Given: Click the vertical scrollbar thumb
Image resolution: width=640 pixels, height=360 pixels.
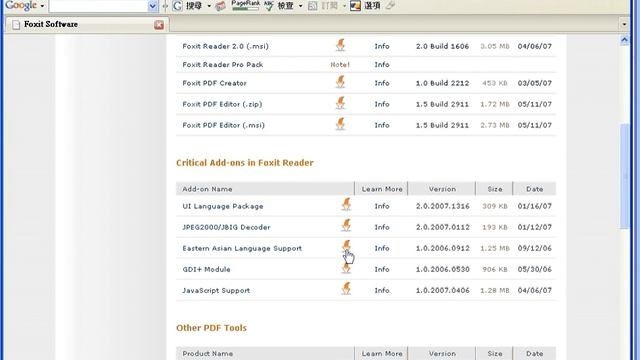Looking at the screenshot, I should (624, 176).
